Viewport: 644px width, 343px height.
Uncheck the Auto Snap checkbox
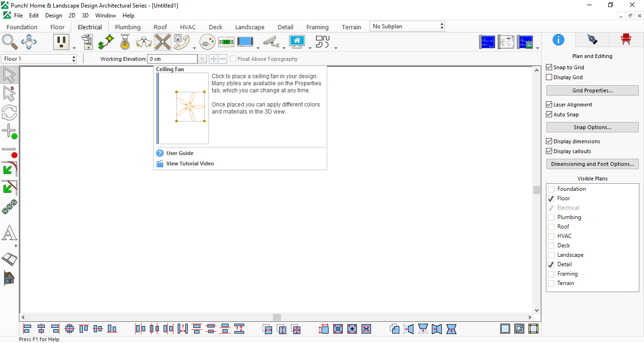coord(549,114)
